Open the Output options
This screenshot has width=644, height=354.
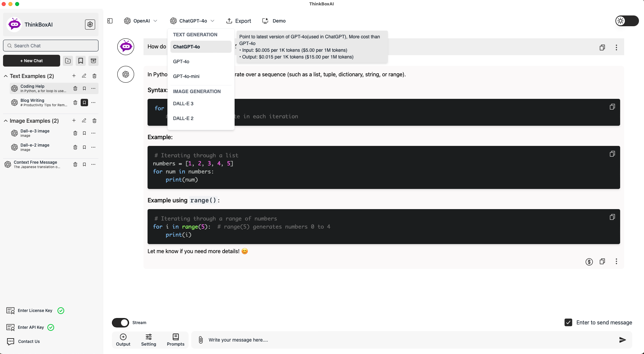(123, 340)
